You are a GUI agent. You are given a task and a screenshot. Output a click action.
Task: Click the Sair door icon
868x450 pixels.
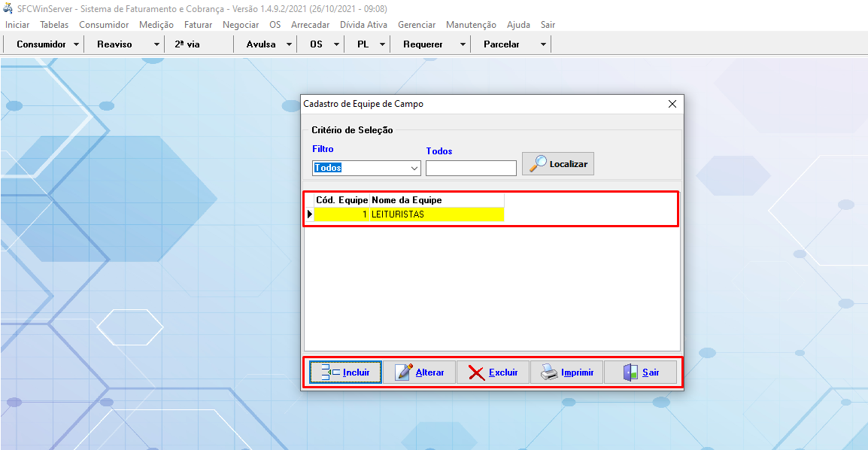[630, 372]
